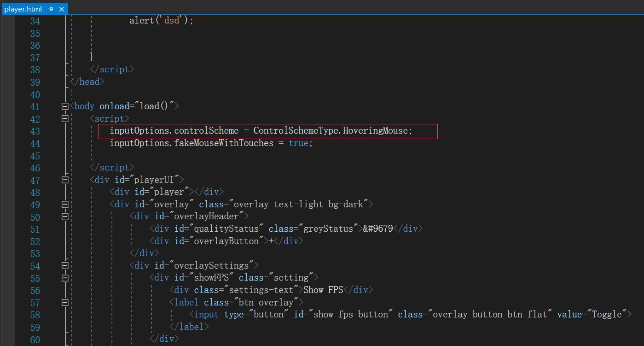Close the player.html tab
This screenshot has width=644, height=346.
(x=62, y=9)
